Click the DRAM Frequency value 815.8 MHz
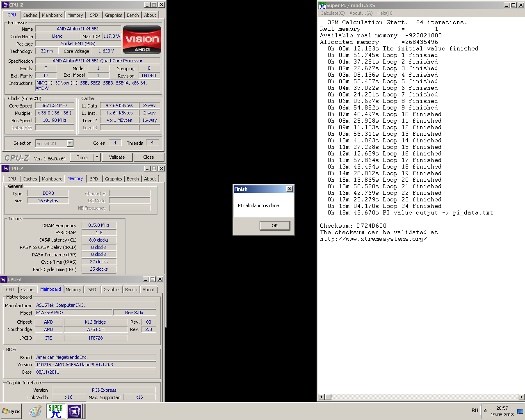The image size is (525, 420). (99, 225)
